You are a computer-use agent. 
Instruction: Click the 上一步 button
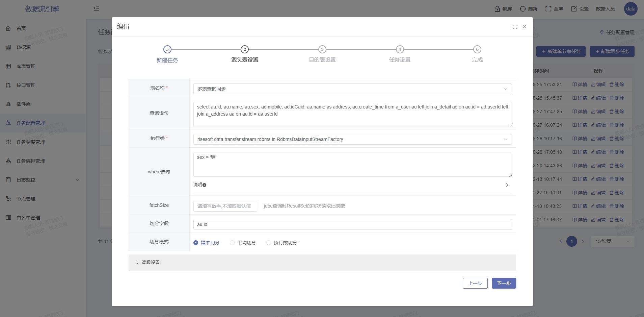point(475,283)
